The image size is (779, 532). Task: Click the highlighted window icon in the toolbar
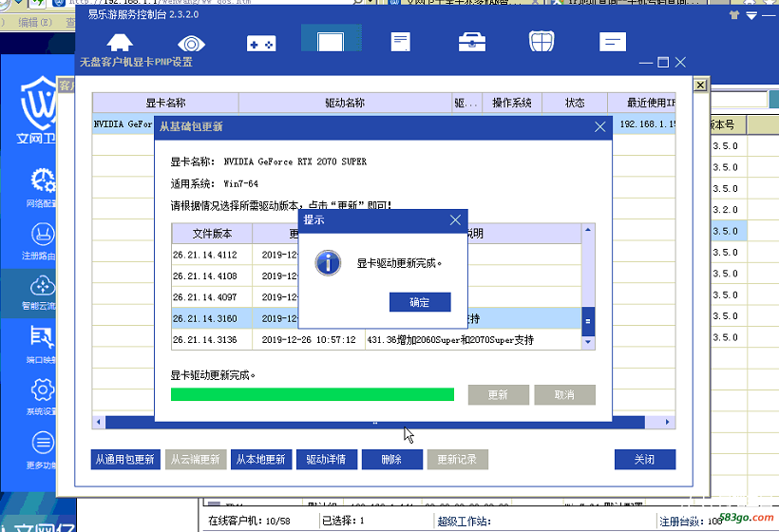pyautogui.click(x=330, y=41)
